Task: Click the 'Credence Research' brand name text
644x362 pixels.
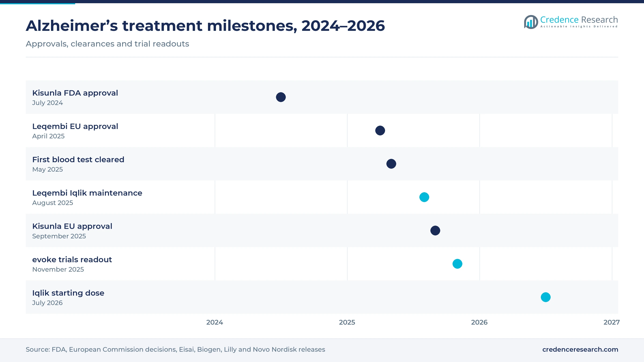Action: pos(579,20)
